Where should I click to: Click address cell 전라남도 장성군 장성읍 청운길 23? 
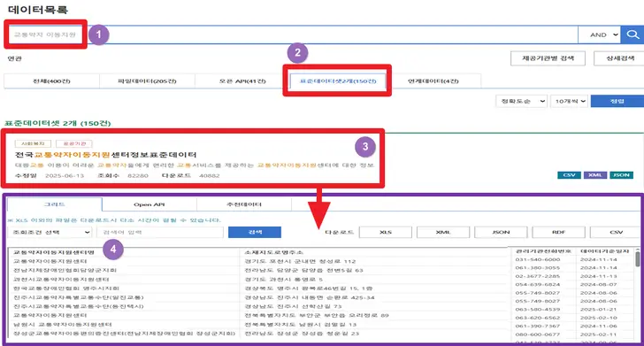click(302, 334)
